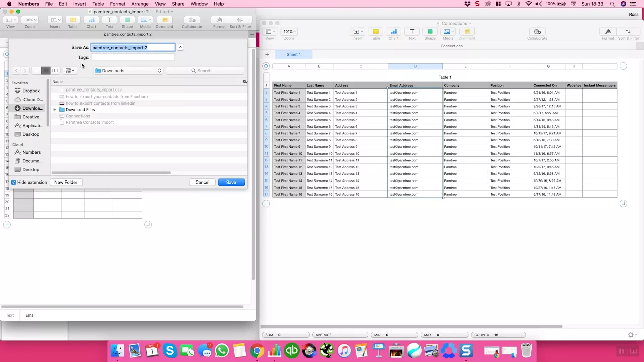Image resolution: width=644 pixels, height=362 pixels.
Task: Click Shape icon in Connections window toolbar
Action: coord(430,32)
